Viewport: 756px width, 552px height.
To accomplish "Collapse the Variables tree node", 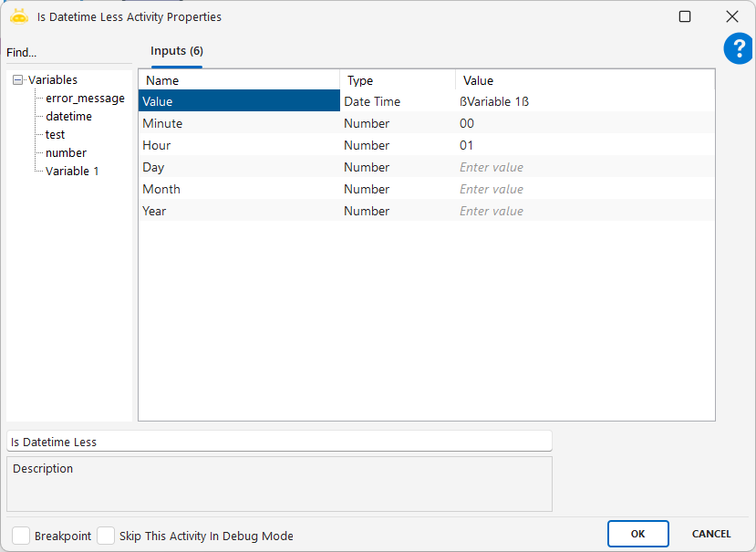I will pos(18,80).
